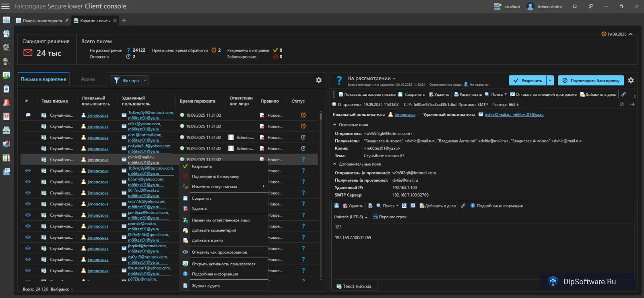Open Фильтры dropdown arrow
The height and width of the screenshot is (298, 644).
click(145, 80)
